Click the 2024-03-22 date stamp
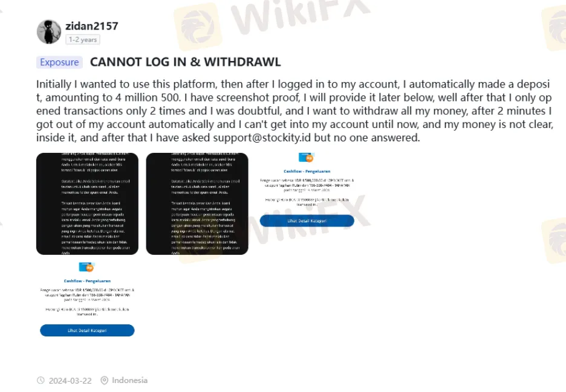This screenshot has height=392, width=566. pos(70,381)
